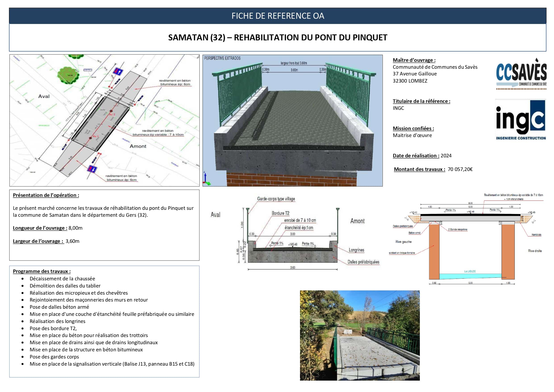Click the bullet Mise en place de la structure en béton bitumineux

point(86,350)
